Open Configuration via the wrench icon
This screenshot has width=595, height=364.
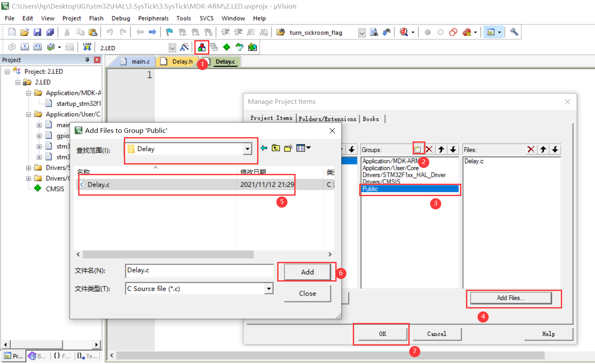pyautogui.click(x=514, y=32)
